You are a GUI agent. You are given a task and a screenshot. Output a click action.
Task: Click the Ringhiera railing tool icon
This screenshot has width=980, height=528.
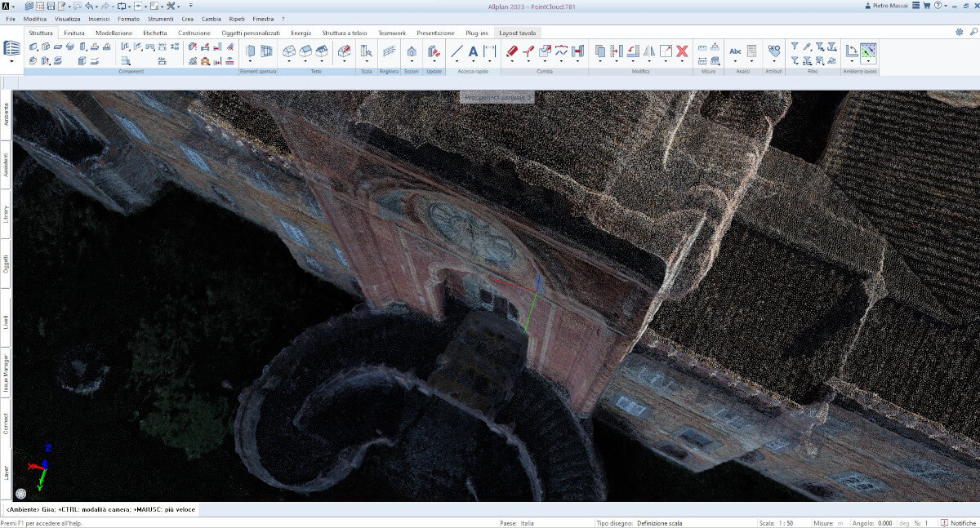click(x=390, y=51)
